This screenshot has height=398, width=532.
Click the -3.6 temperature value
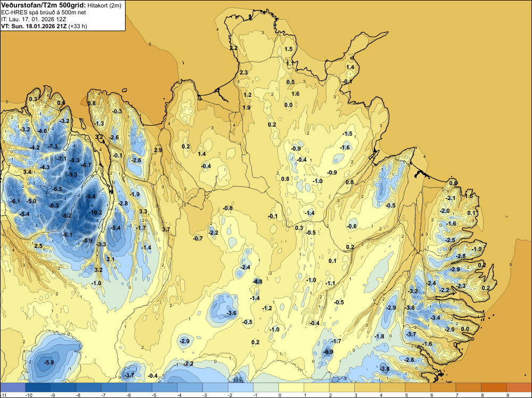231,313
